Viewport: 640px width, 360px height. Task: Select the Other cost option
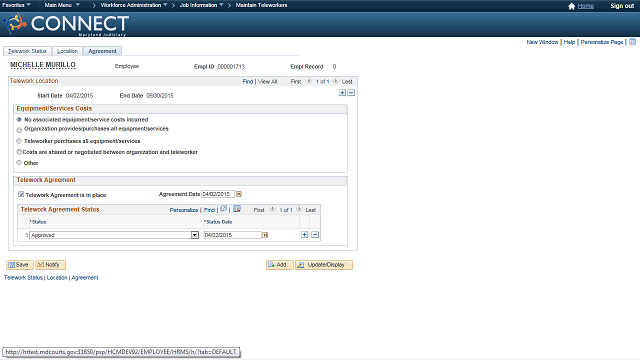pyautogui.click(x=19, y=162)
